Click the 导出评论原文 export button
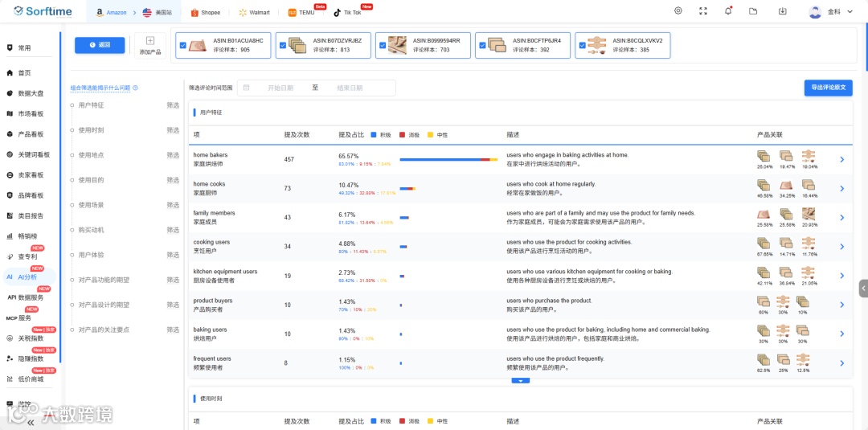 pos(828,88)
